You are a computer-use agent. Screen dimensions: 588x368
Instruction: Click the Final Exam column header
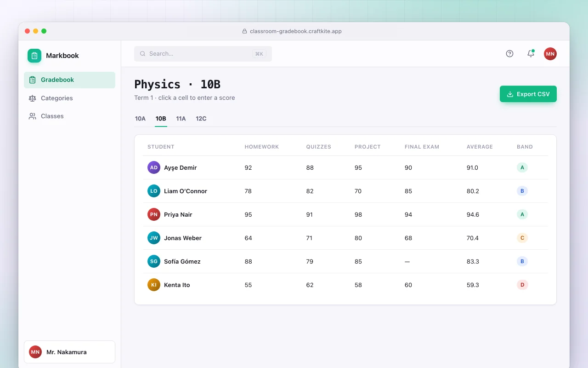[x=422, y=147]
